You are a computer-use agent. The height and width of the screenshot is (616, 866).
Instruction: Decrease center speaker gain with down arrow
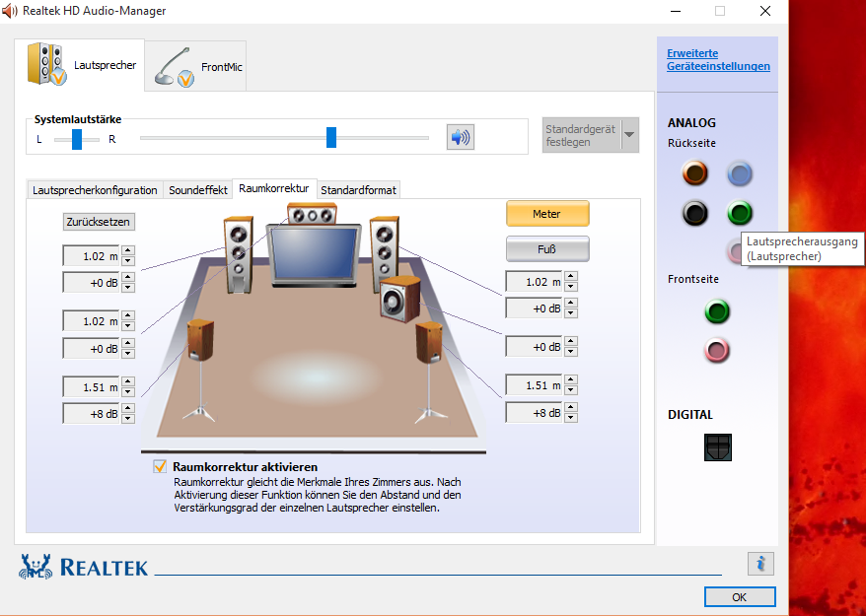(x=128, y=353)
